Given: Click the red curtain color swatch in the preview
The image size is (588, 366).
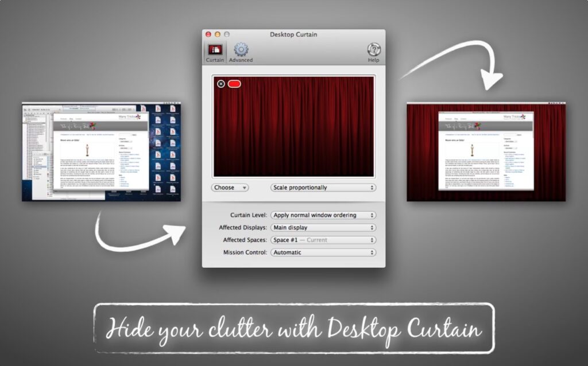Looking at the screenshot, I should [x=235, y=84].
